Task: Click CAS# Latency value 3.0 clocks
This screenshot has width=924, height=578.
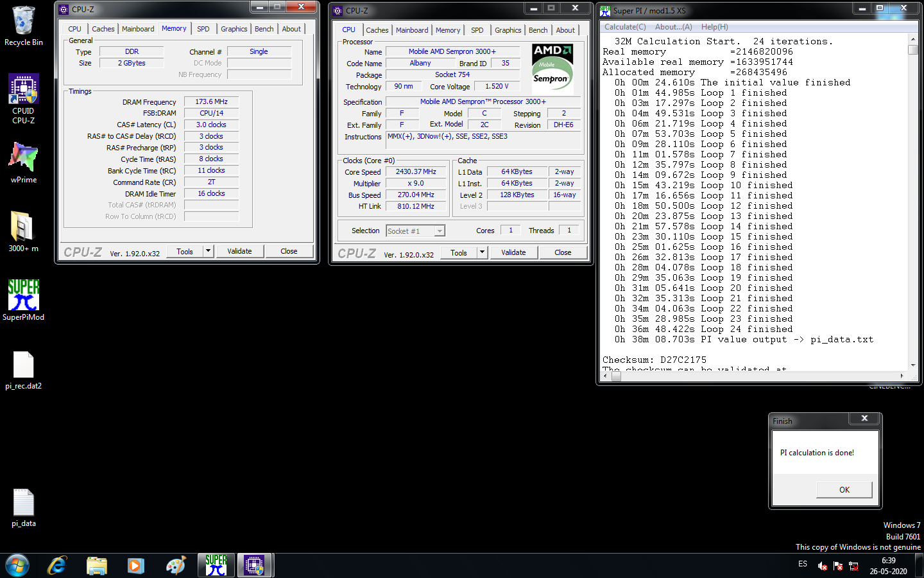Action: (x=211, y=125)
